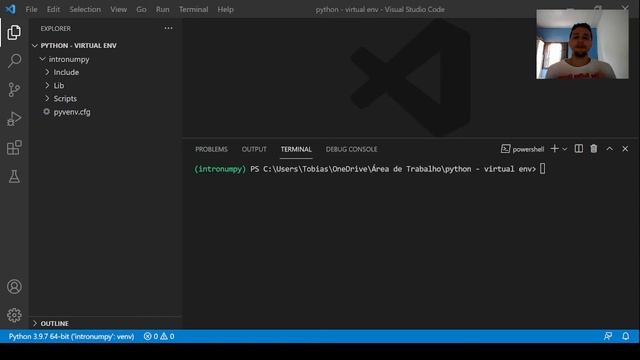Open Source Control view icon
This screenshot has height=360, width=640.
click(14, 89)
